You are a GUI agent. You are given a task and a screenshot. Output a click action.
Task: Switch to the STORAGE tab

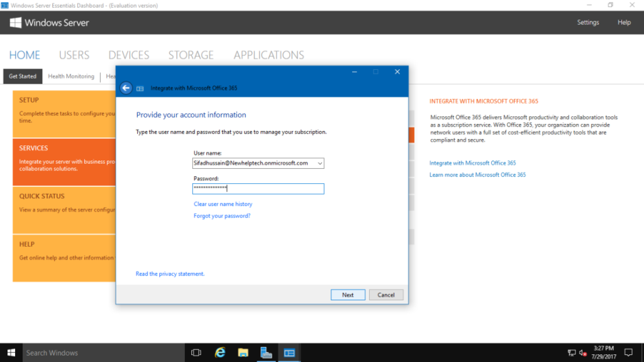191,55
